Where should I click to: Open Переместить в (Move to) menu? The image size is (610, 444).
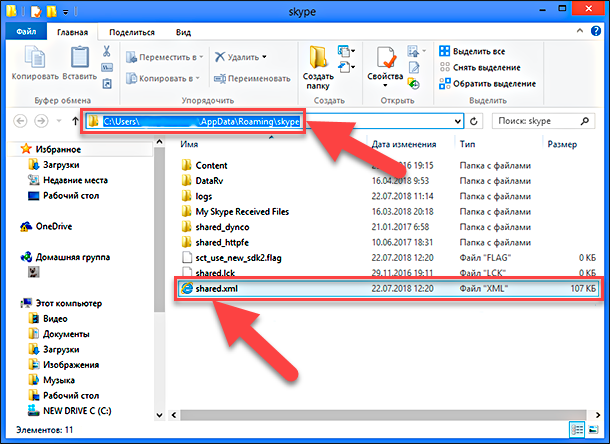[165, 57]
